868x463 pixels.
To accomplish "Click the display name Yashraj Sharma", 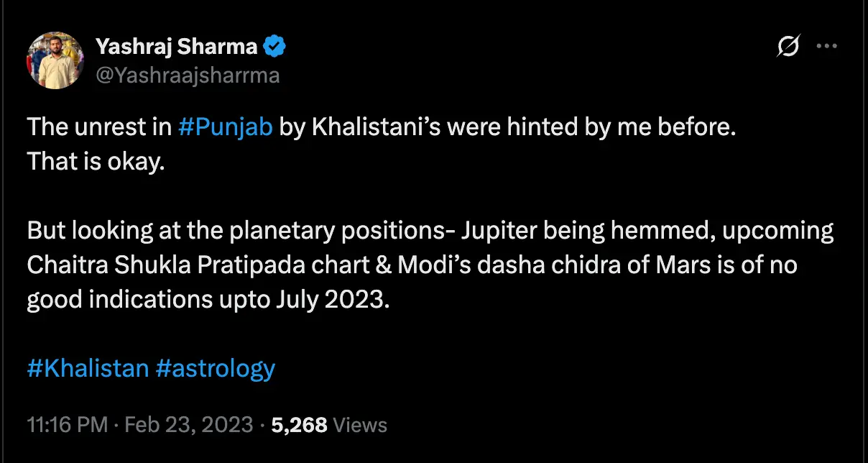I will pos(176,47).
